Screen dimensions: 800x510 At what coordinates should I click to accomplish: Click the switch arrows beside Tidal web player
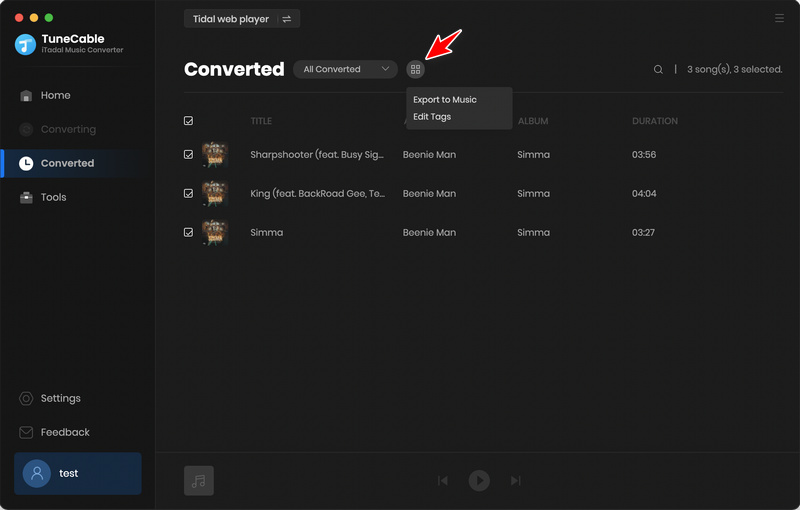tap(287, 19)
